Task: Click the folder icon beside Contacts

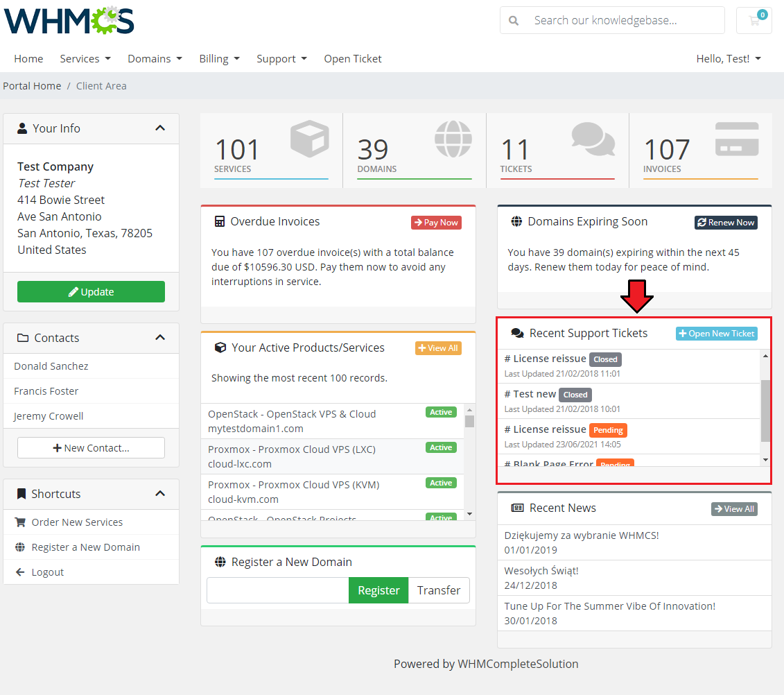Action: (22, 338)
